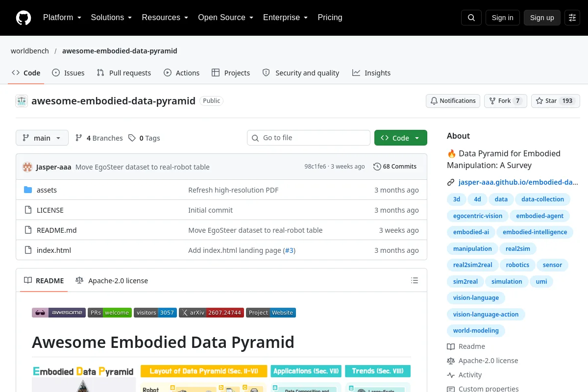This screenshot has width=588, height=392.
Task: Click the robotics topic tag
Action: pos(517,265)
